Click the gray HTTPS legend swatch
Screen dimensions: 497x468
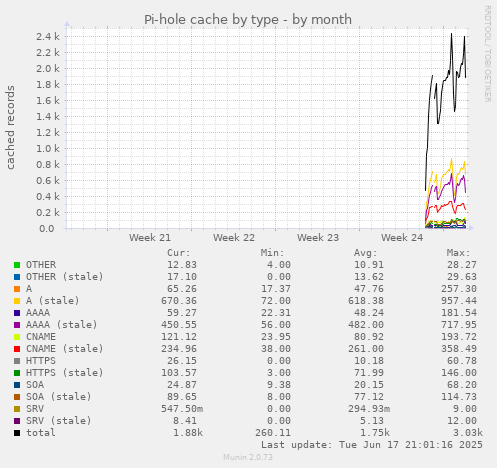17,361
